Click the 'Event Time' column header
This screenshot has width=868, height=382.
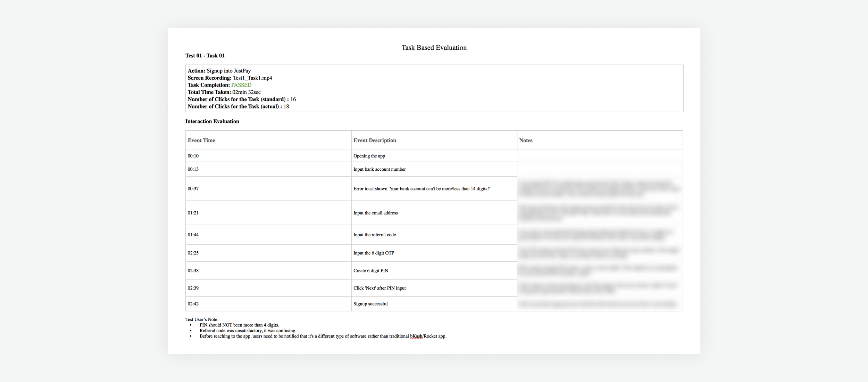(x=201, y=140)
